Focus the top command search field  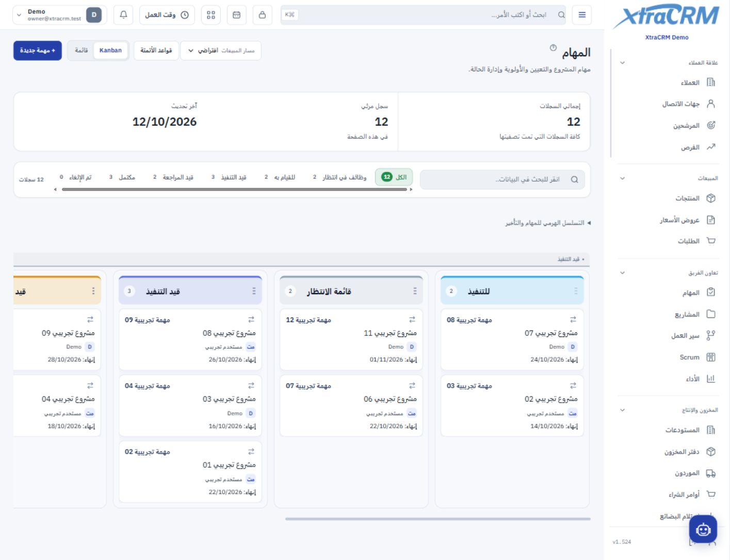pyautogui.click(x=423, y=15)
